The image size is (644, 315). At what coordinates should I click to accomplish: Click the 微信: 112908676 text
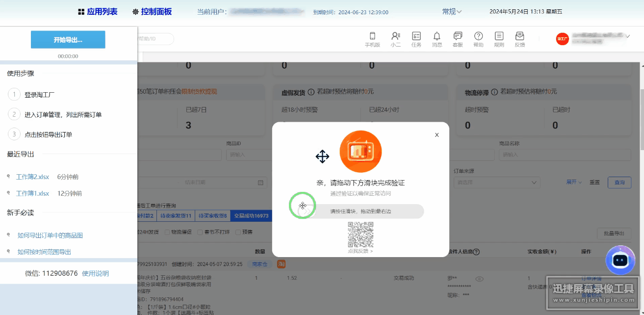(51, 273)
